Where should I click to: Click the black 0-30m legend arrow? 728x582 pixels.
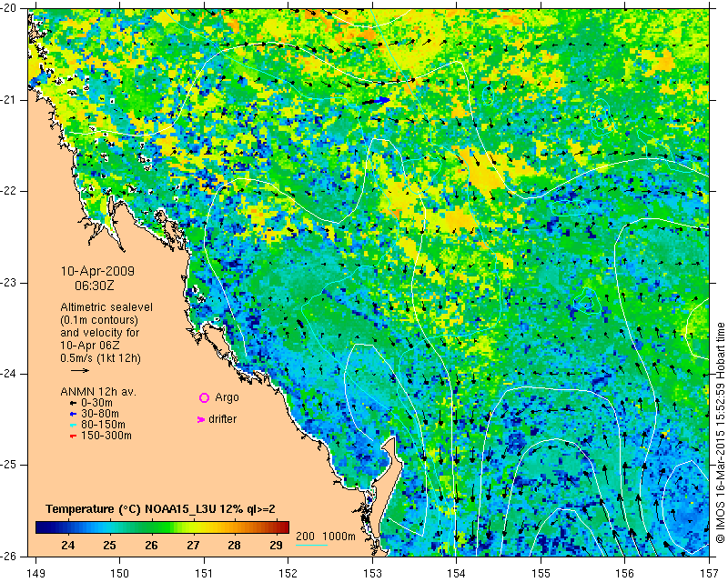pos(73,404)
